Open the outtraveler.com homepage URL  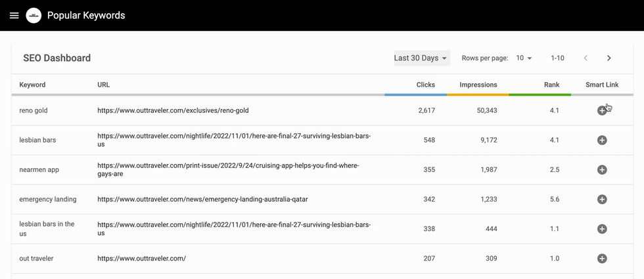tap(141, 259)
